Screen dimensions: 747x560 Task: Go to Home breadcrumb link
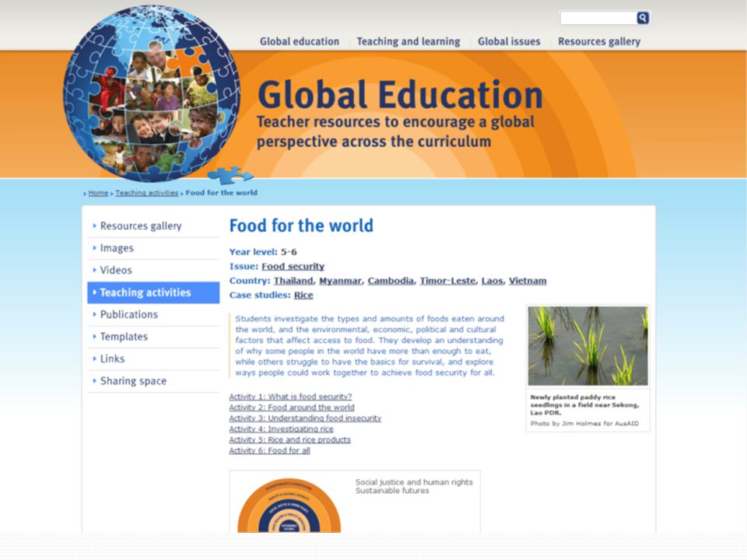point(98,193)
